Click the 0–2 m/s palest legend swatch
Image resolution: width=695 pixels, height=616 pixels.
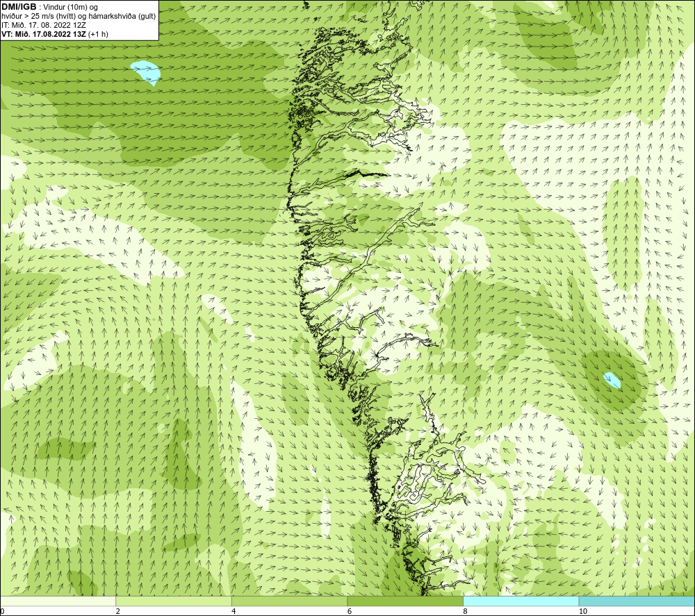pyautogui.click(x=58, y=601)
